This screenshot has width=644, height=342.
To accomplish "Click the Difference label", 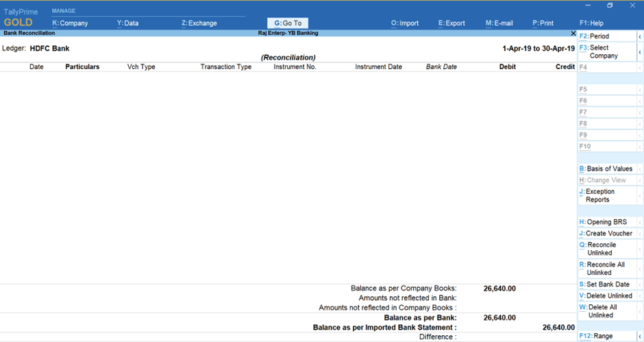I will [438, 337].
